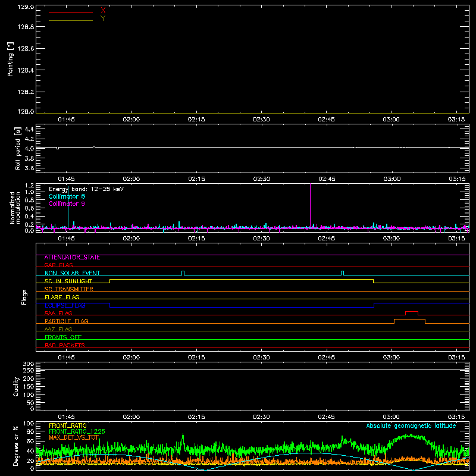Select the Normalized modulation axis title
The width and height of the screenshot is (476, 476).
point(15,208)
